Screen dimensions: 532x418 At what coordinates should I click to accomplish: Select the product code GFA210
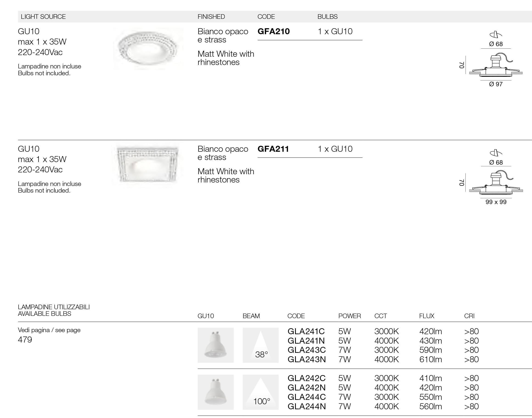pyautogui.click(x=273, y=31)
